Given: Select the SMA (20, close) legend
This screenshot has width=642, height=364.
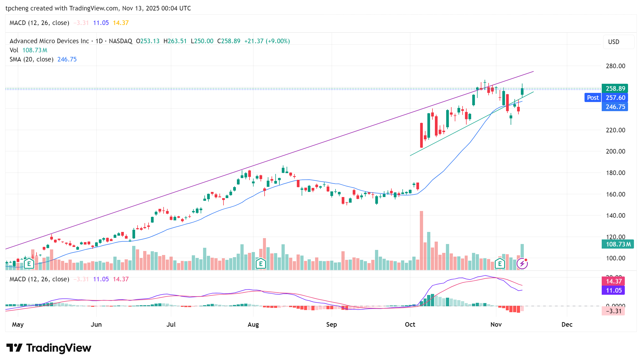Looking at the screenshot, I should [x=32, y=59].
